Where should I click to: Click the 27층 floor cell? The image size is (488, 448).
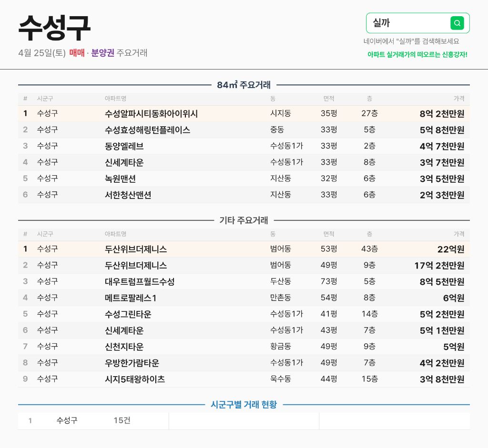pos(369,113)
